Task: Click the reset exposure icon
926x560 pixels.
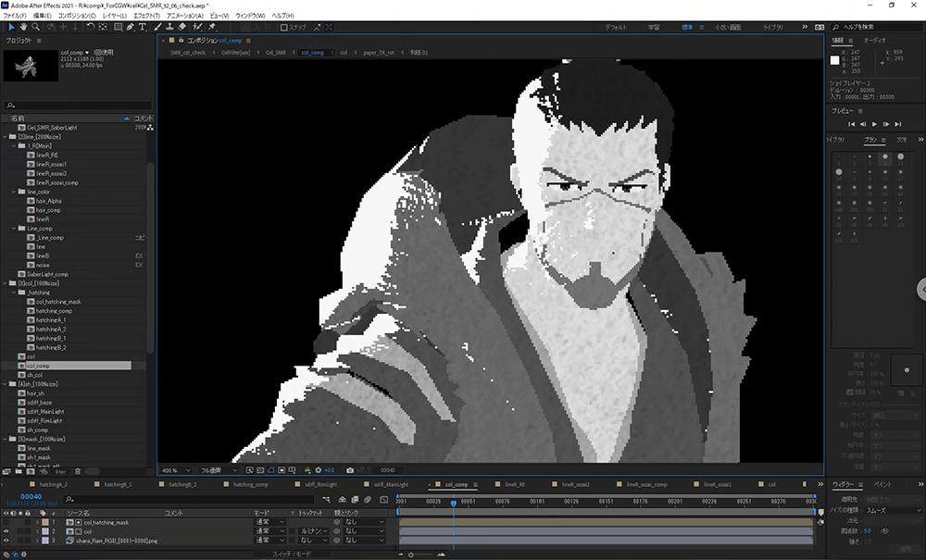Action: 319,470
